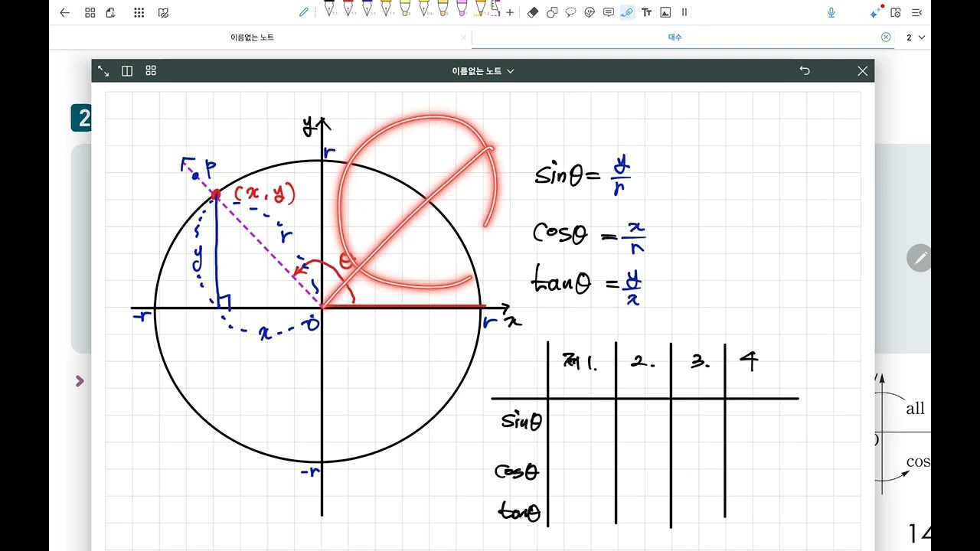This screenshot has width=980, height=551.
Task: Click the section number 2 badge
Action: 82,118
